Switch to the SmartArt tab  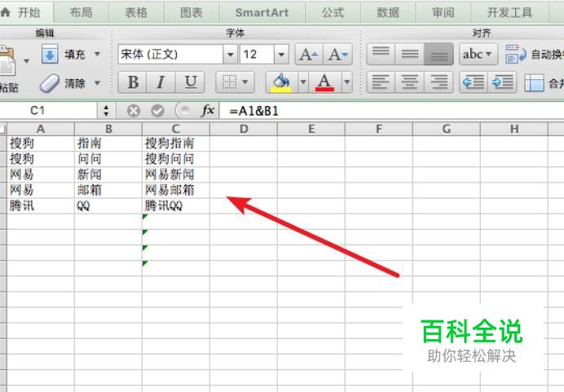pyautogui.click(x=262, y=12)
